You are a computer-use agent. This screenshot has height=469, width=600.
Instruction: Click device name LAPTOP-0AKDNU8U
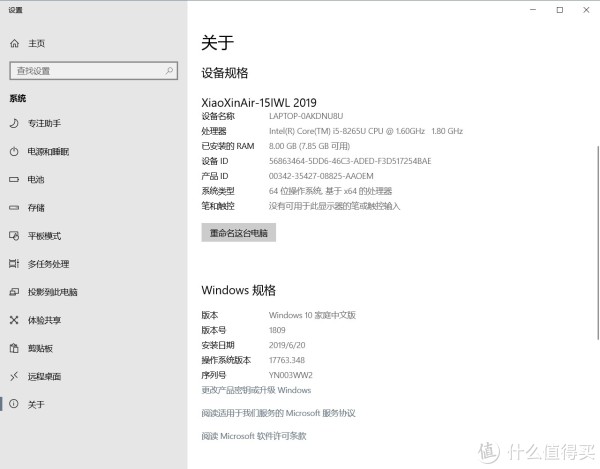coord(306,116)
